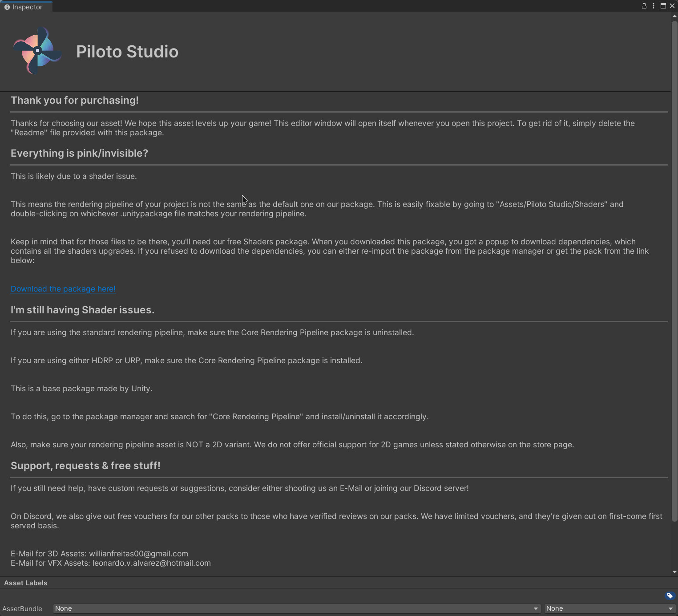Open the Inspector kebab menu (three dots)
Screen dimensions: 678x616
click(653, 6)
